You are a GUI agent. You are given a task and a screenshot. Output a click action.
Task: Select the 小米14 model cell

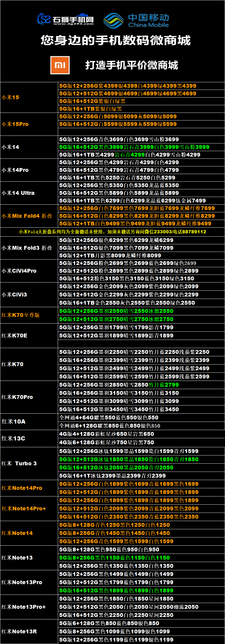click(29, 147)
